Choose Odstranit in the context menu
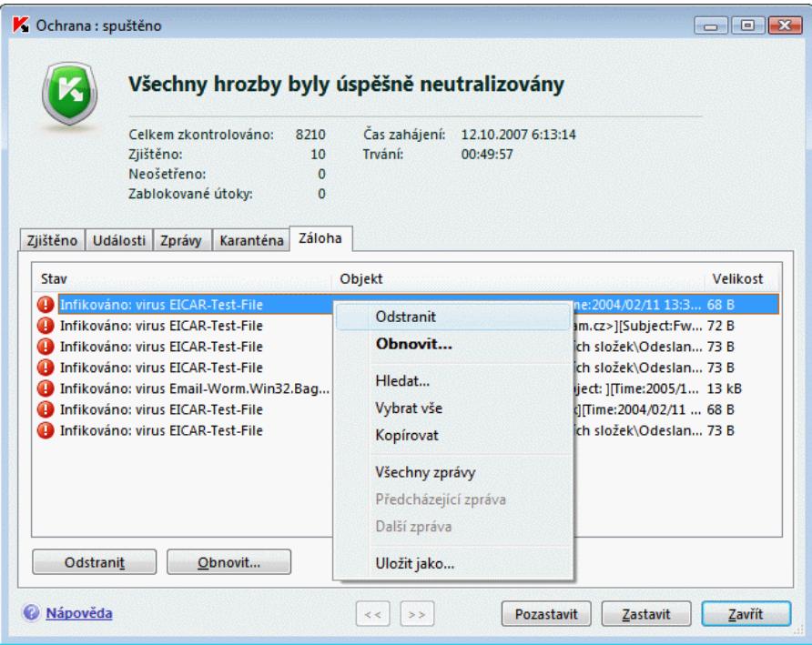This screenshot has height=645, width=812. [x=453, y=317]
